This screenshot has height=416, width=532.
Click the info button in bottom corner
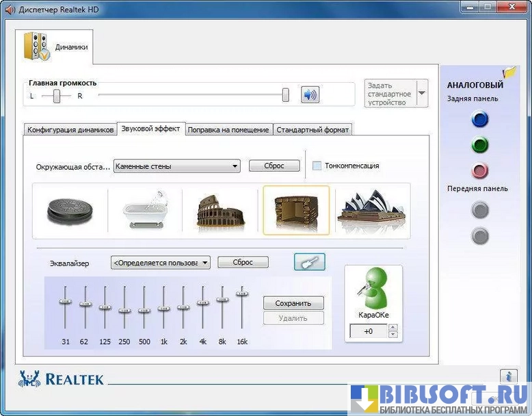pos(508,376)
